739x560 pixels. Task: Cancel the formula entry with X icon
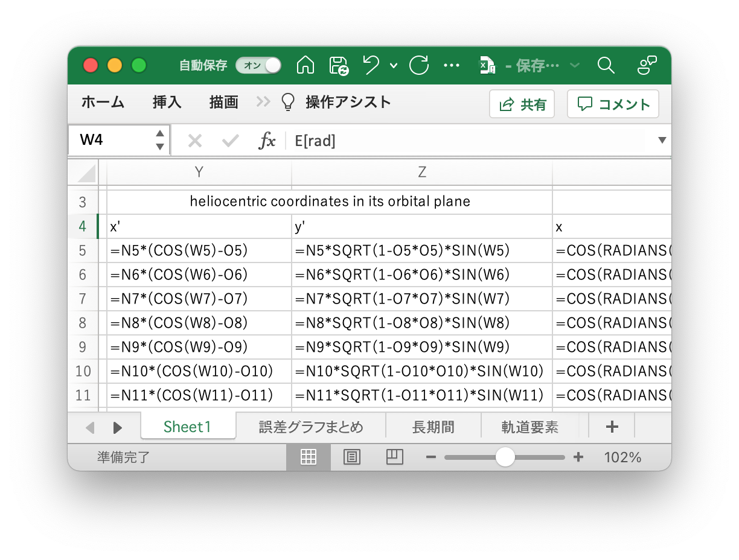coord(194,141)
